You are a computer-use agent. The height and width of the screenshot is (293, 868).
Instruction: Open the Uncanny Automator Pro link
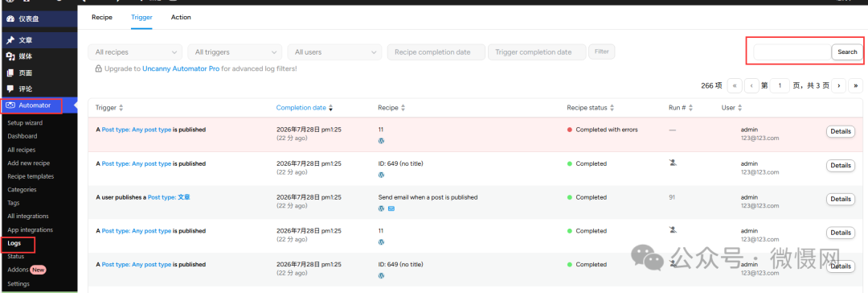(181, 68)
